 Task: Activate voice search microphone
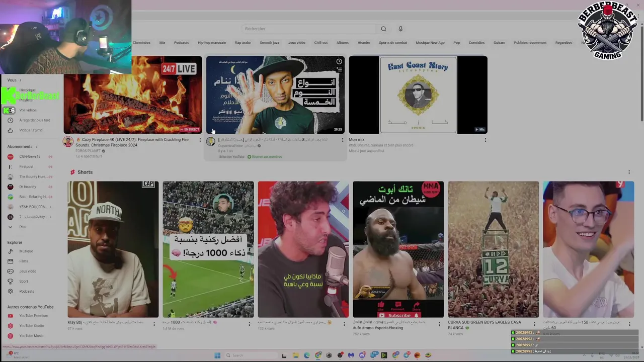pyautogui.click(x=400, y=29)
